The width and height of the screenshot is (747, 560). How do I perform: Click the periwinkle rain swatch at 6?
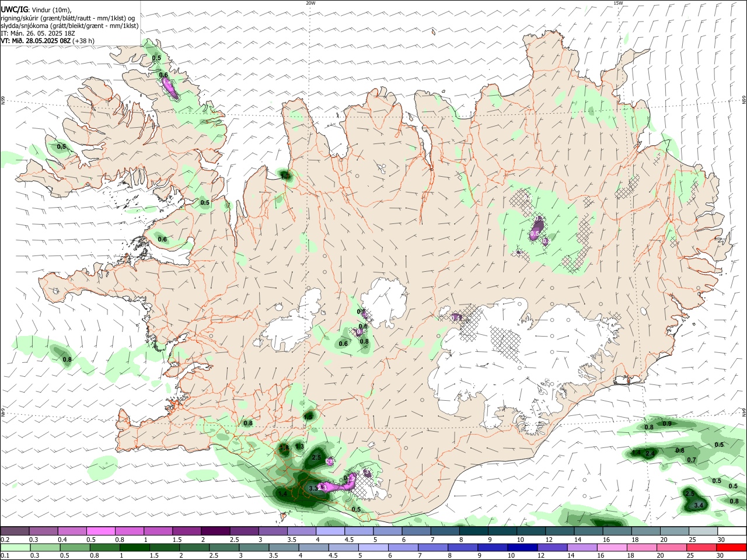(x=403, y=547)
